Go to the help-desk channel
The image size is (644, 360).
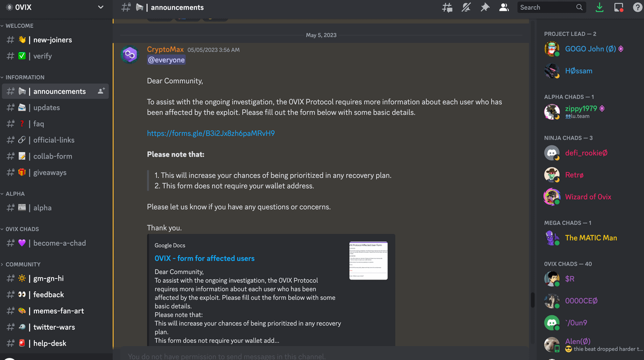(50, 343)
